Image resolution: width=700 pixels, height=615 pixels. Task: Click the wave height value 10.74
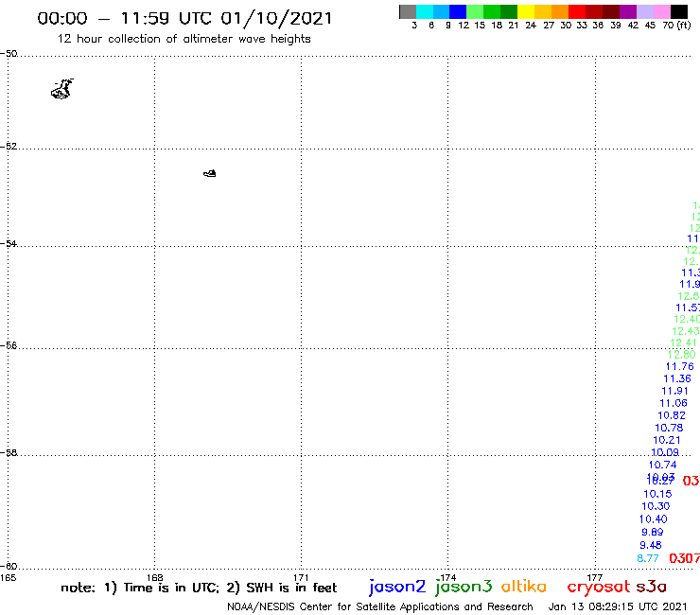[662, 465]
